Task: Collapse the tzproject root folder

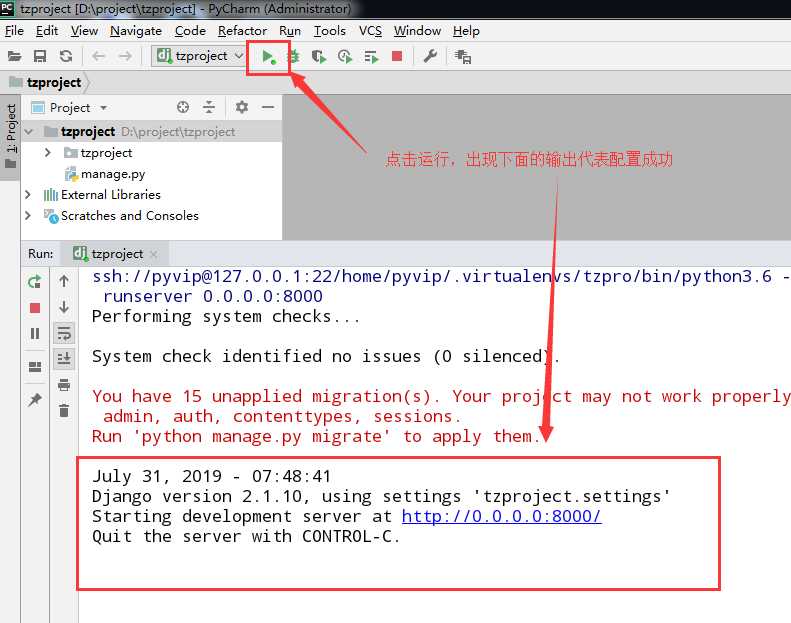Action: (x=29, y=132)
